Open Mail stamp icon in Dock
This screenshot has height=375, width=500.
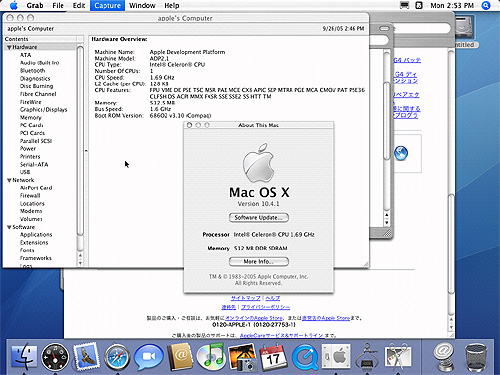[x=86, y=357]
